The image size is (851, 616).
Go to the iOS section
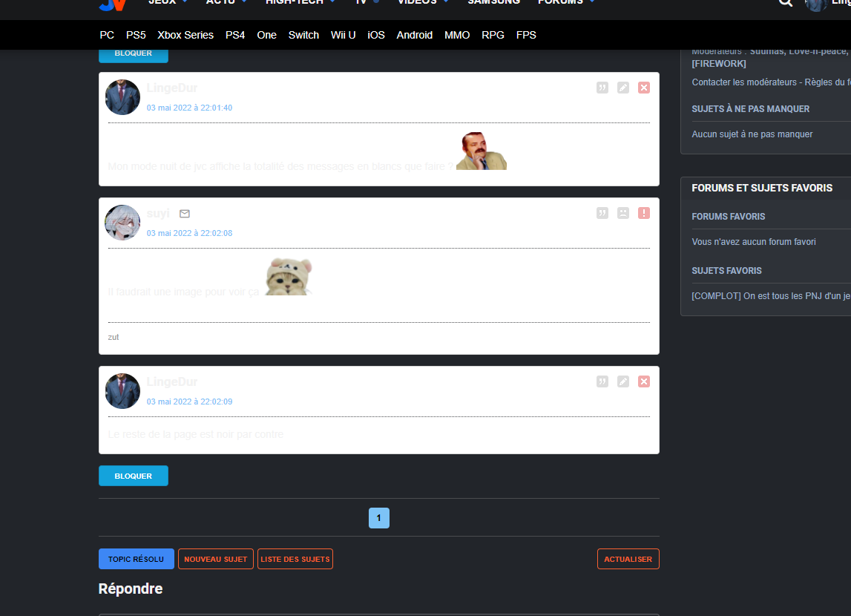[x=376, y=35]
